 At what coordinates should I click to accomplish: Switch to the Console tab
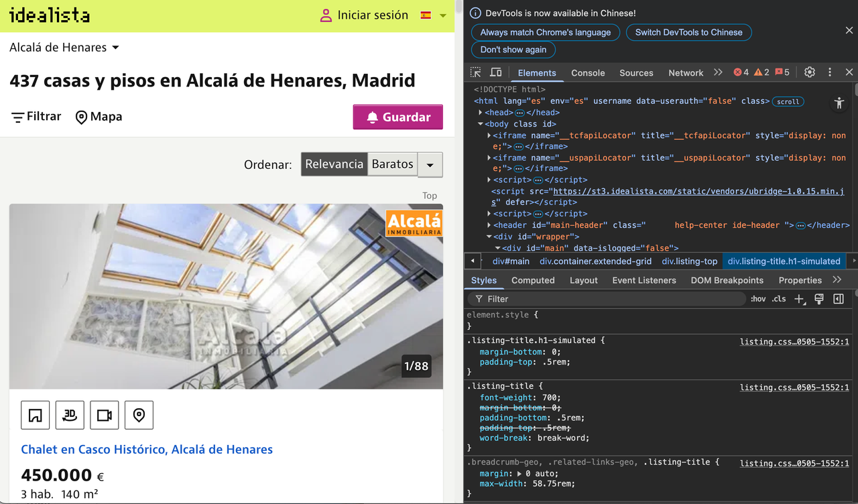(x=588, y=73)
